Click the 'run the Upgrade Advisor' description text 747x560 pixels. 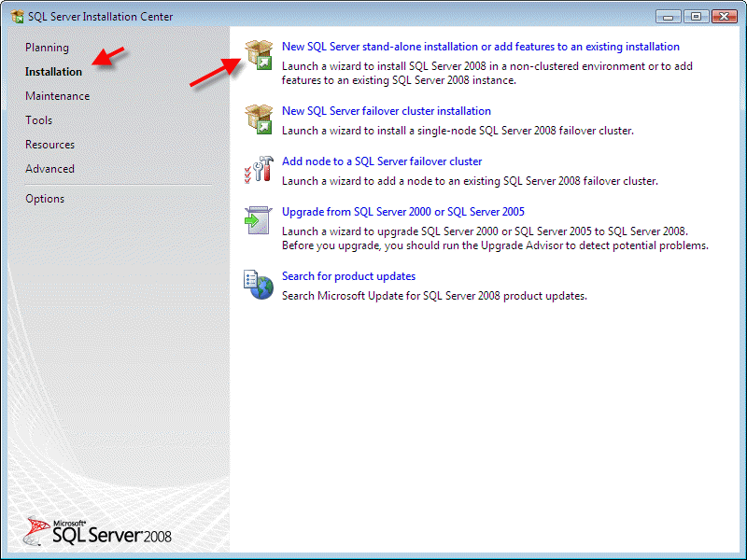[495, 239]
